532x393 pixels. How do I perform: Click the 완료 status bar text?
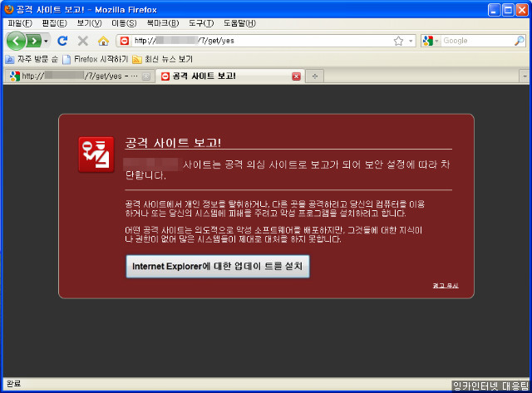pyautogui.click(x=13, y=384)
